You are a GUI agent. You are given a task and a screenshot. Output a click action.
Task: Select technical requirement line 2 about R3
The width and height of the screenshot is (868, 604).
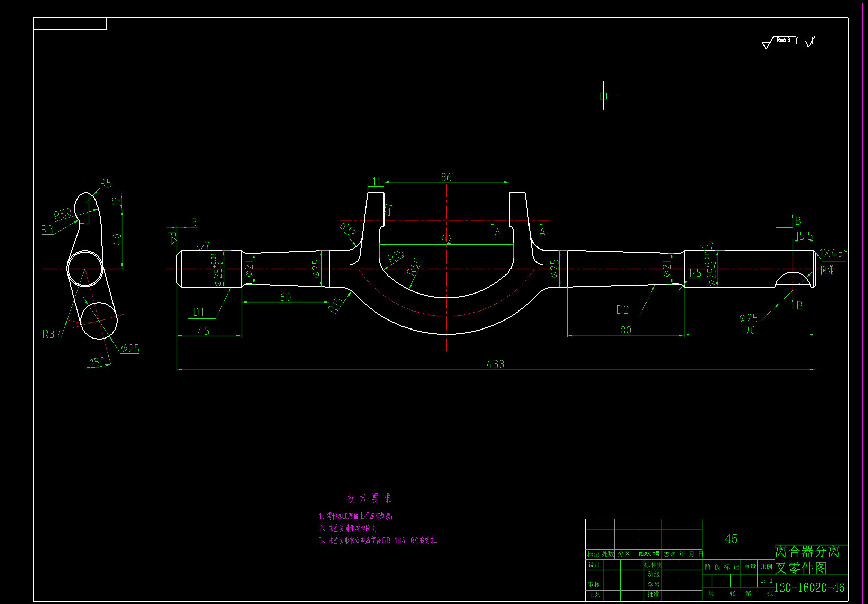[347, 528]
